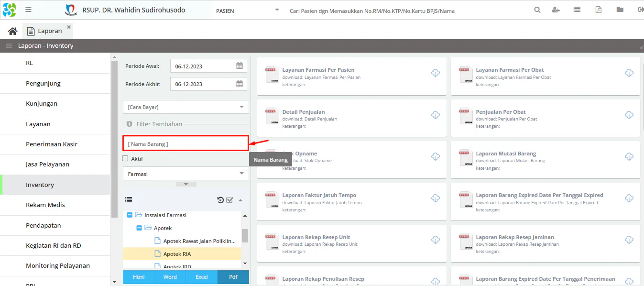
Task: Select the Pengunjung report category
Action: tap(55, 83)
